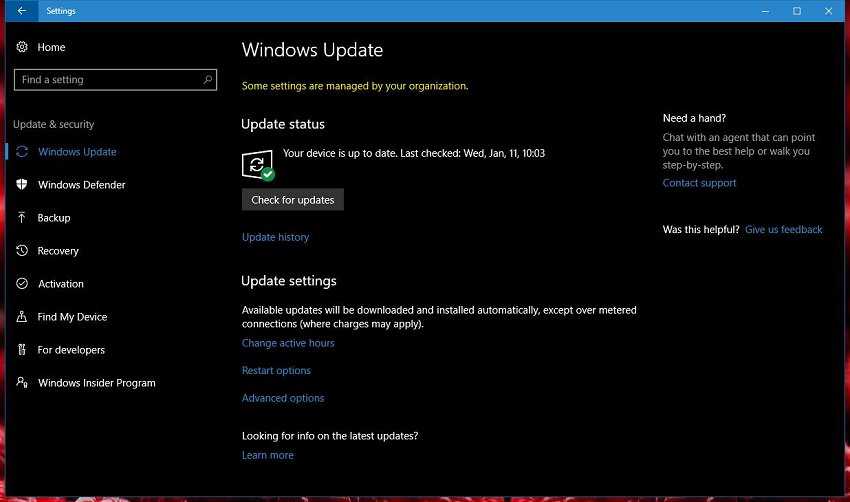Open the Windows Update section
The height and width of the screenshot is (502, 850).
point(77,152)
